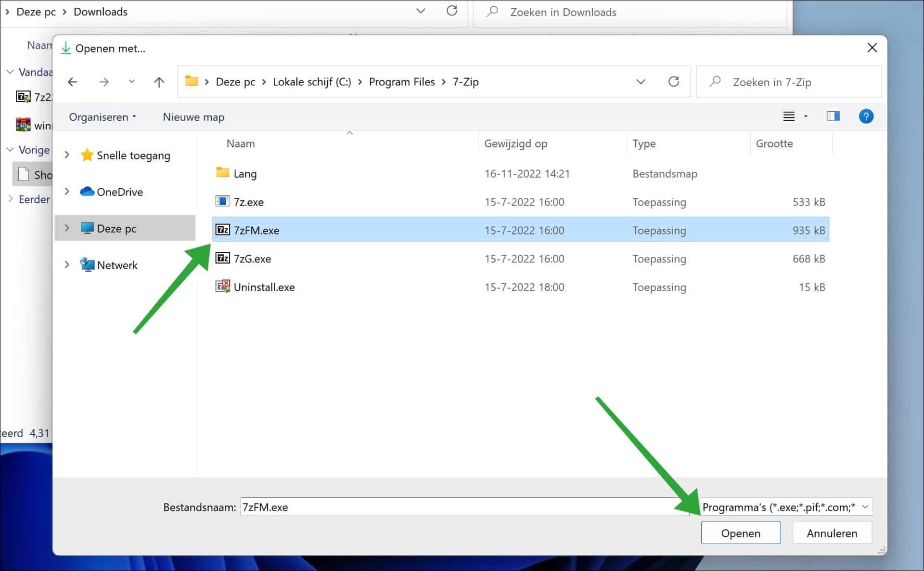Image resolution: width=924 pixels, height=571 pixels.
Task: Click the 7zG.exe application icon
Action: (x=222, y=258)
